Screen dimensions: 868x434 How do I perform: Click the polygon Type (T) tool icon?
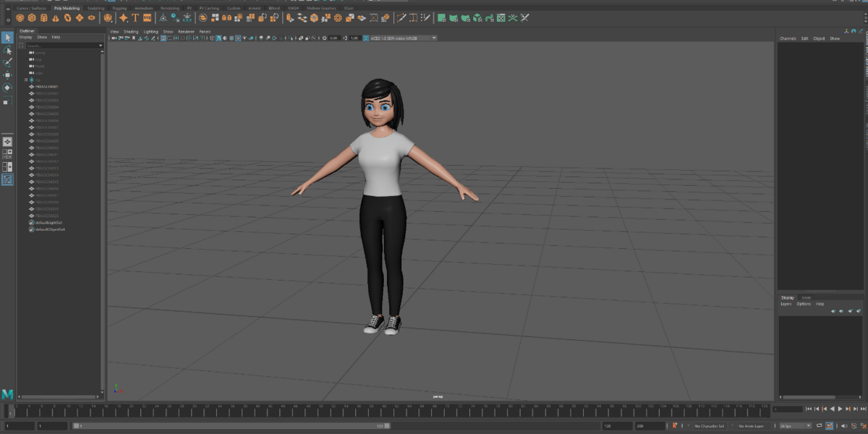(x=135, y=17)
